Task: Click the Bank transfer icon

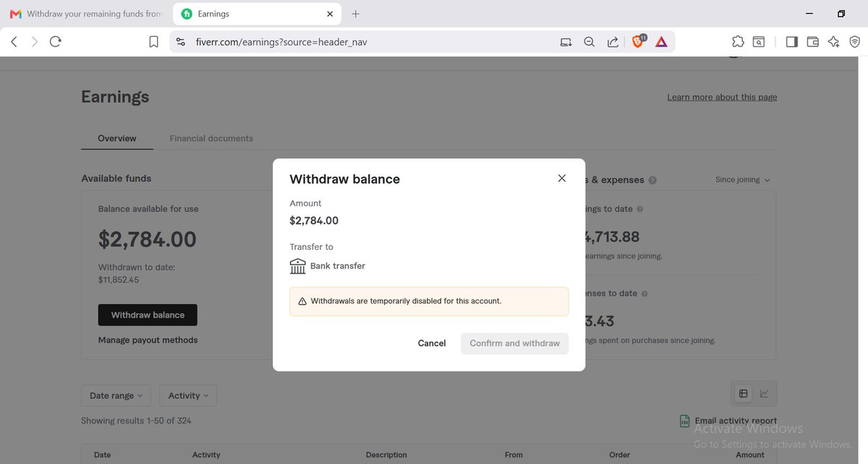Action: [298, 266]
